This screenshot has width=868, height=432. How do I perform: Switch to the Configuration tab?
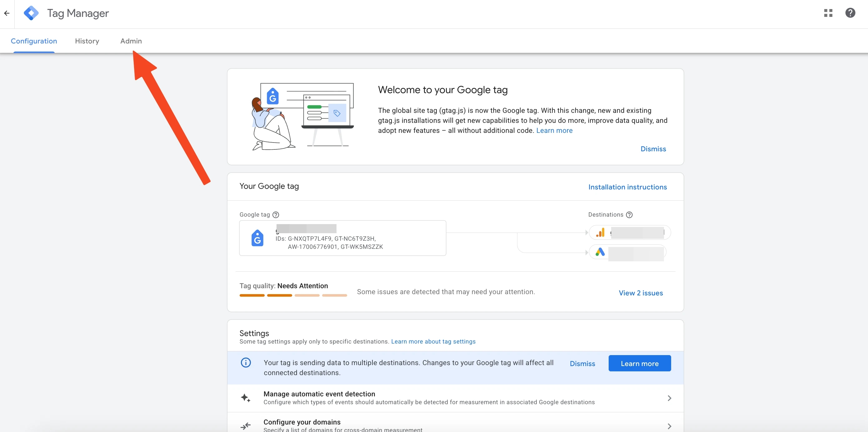34,41
